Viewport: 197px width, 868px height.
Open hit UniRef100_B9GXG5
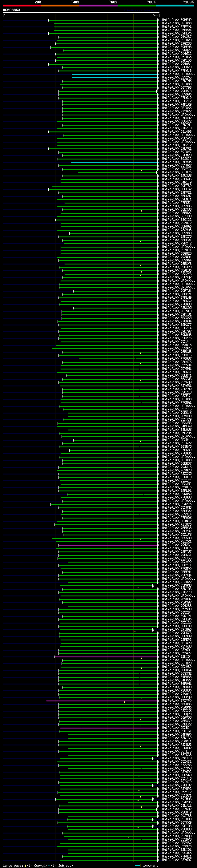[176, 43]
